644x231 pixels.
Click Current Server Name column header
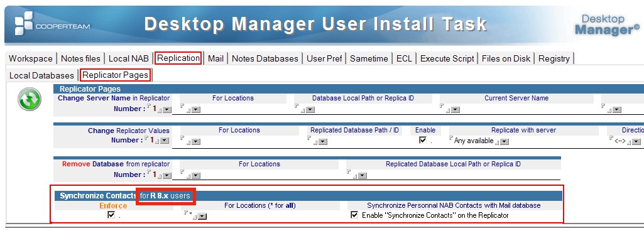point(516,98)
